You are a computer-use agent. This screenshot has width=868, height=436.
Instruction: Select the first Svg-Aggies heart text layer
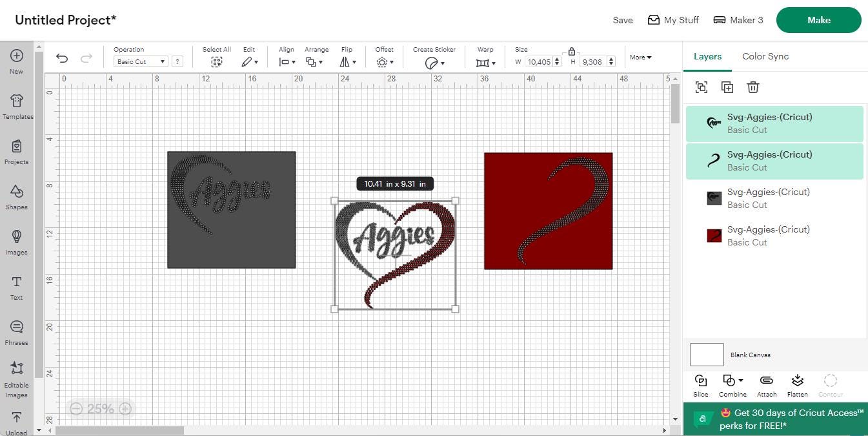(774, 123)
